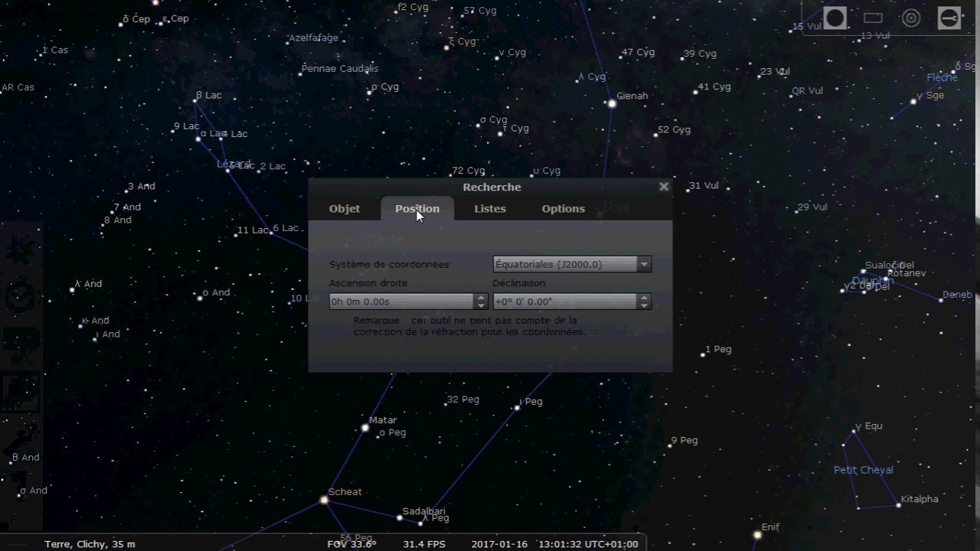Viewport: 980px width, 551px height.
Task: Click the date '2017-01-16' in status bar
Action: click(x=499, y=544)
